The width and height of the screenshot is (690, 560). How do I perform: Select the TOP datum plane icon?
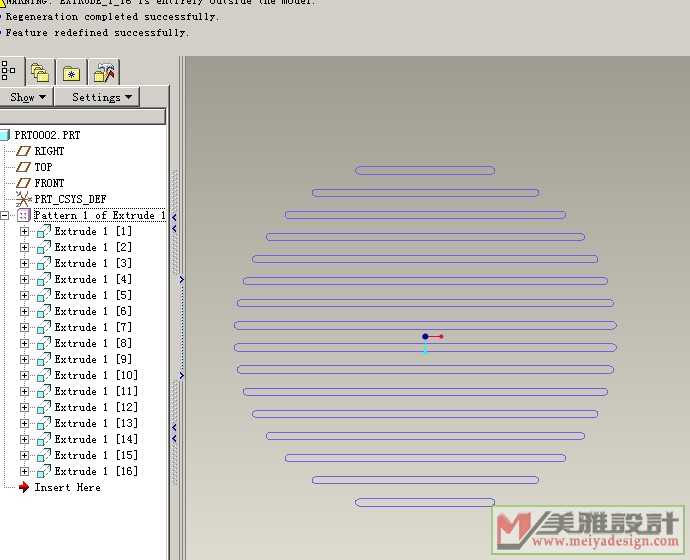click(x=24, y=167)
